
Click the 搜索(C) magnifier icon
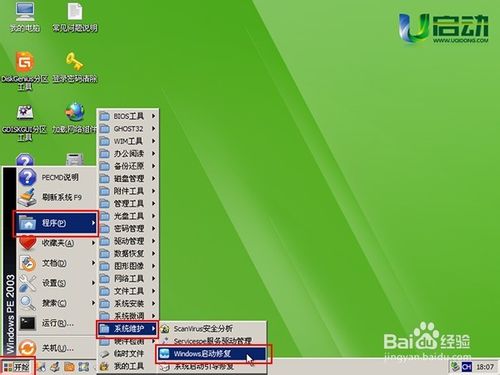[27, 303]
